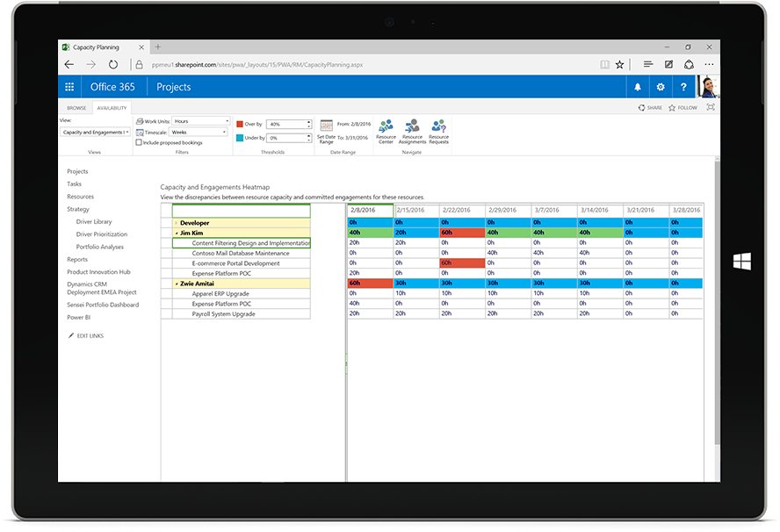Select Apparel ERP Upgrade row
This screenshot has height=532, width=780.
click(x=242, y=294)
